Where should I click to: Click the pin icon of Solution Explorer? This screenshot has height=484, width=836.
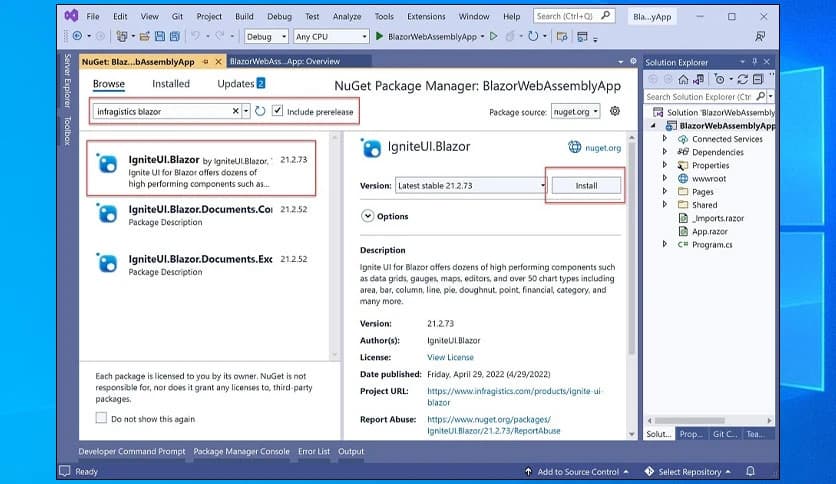click(x=754, y=62)
